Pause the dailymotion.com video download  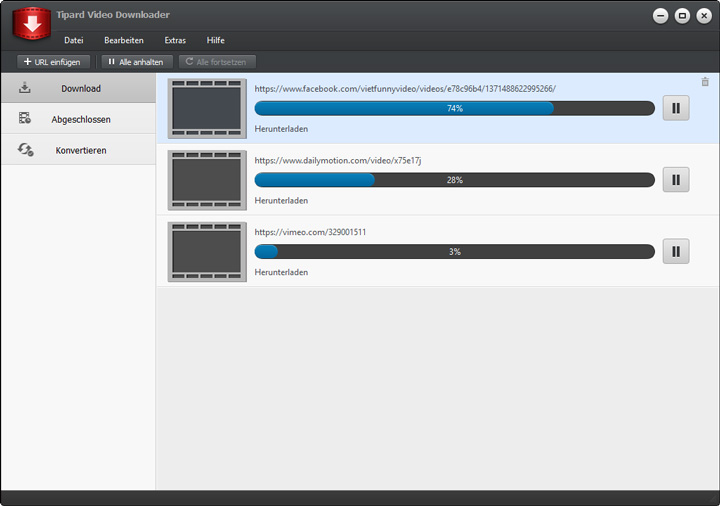[676, 180]
